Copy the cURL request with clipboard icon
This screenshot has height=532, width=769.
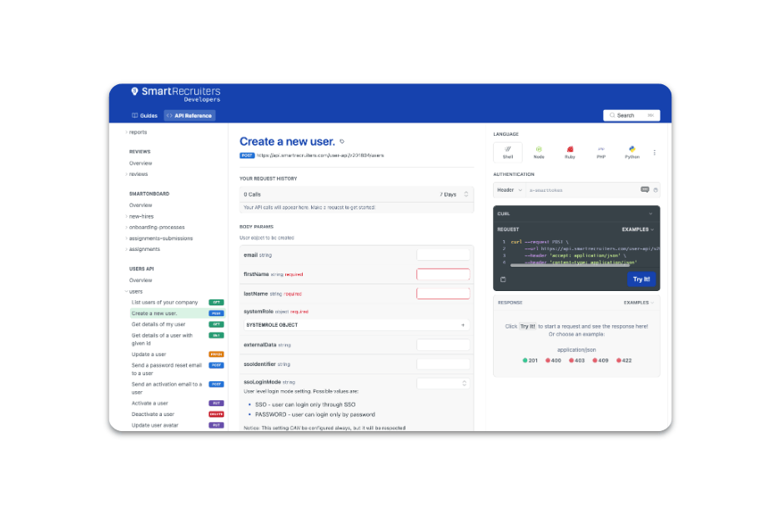pyautogui.click(x=503, y=279)
